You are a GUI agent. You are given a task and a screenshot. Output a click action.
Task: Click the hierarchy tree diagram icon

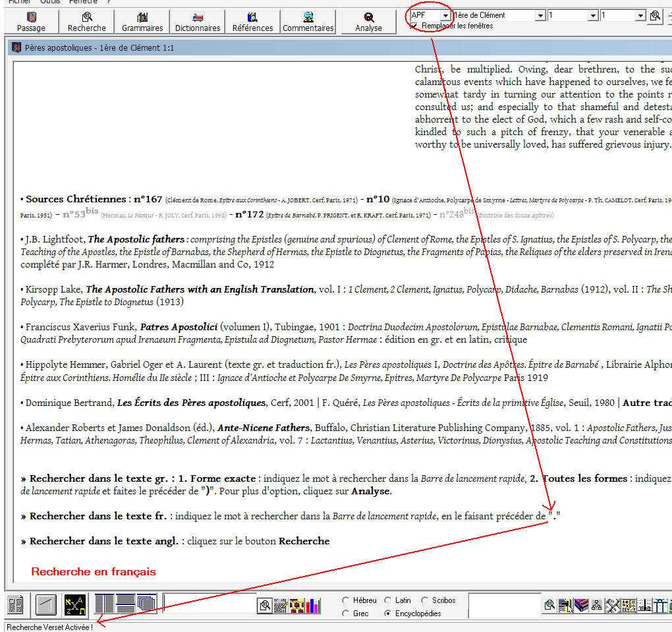point(597,606)
